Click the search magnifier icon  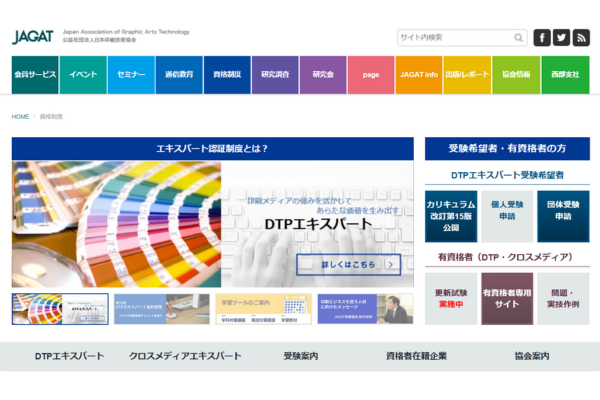pos(518,38)
